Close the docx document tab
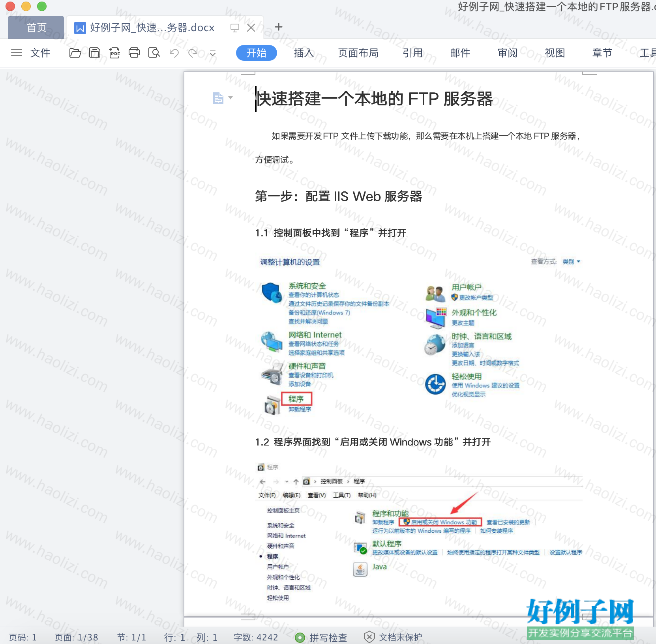 (251, 28)
